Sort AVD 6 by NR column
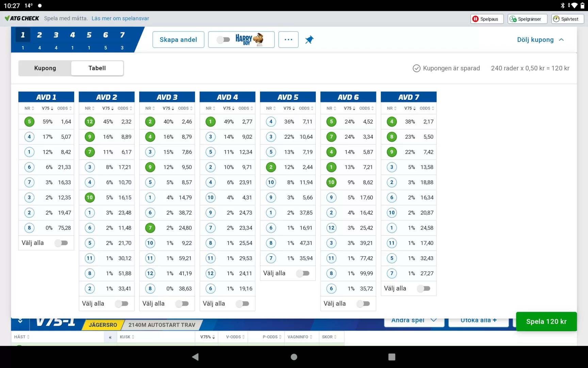This screenshot has width=588, height=368. coord(331,108)
